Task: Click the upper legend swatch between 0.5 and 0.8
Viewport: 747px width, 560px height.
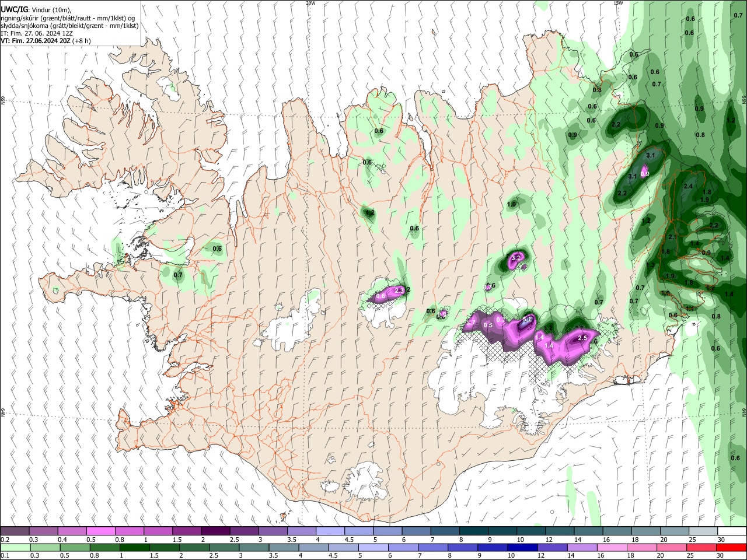Action: tap(100, 531)
